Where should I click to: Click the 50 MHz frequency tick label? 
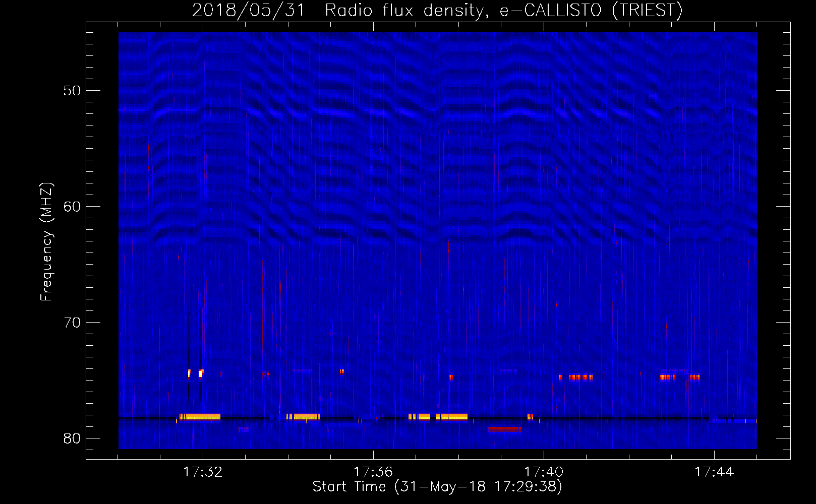(x=72, y=91)
